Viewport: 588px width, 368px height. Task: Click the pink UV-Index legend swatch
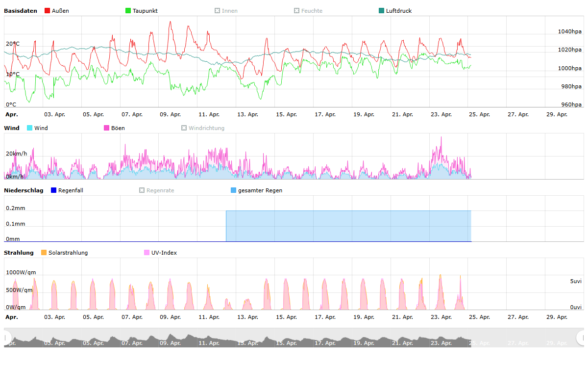pos(147,253)
